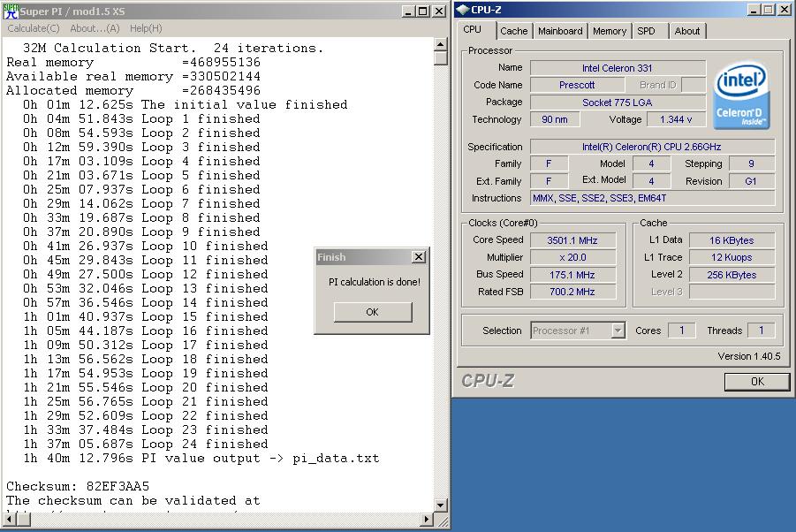Click the Package field Socket 775 LGA

tap(618, 102)
